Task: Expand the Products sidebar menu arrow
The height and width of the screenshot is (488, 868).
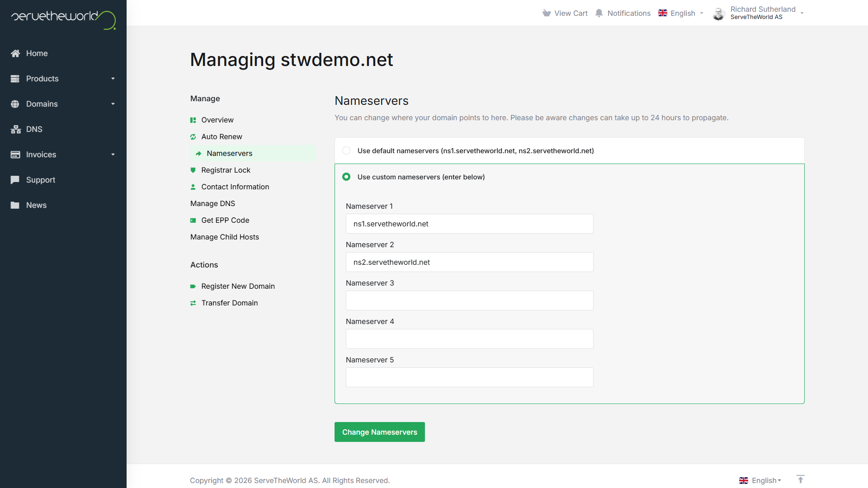Action: pyautogui.click(x=113, y=79)
